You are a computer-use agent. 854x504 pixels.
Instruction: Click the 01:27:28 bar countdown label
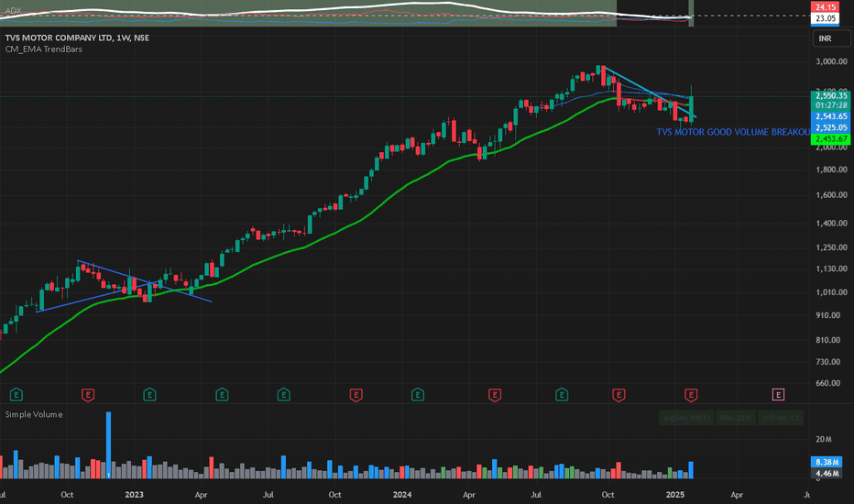831,105
